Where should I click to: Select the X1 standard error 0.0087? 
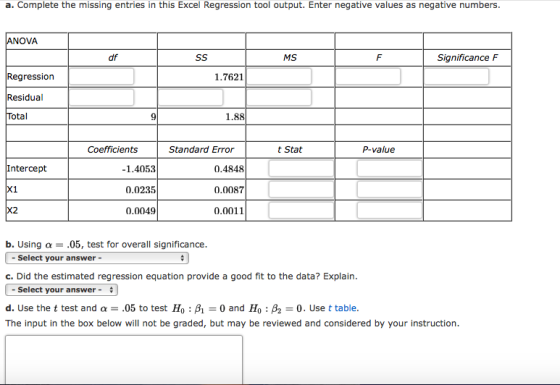(x=229, y=190)
